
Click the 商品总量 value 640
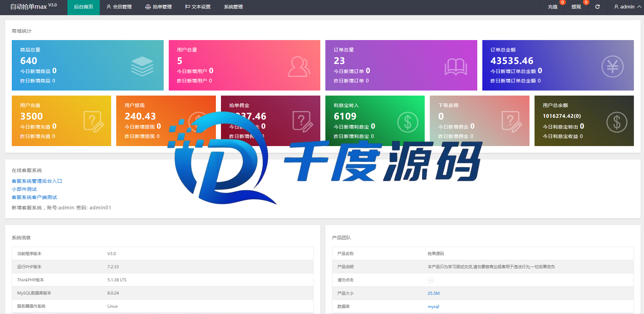tap(29, 61)
